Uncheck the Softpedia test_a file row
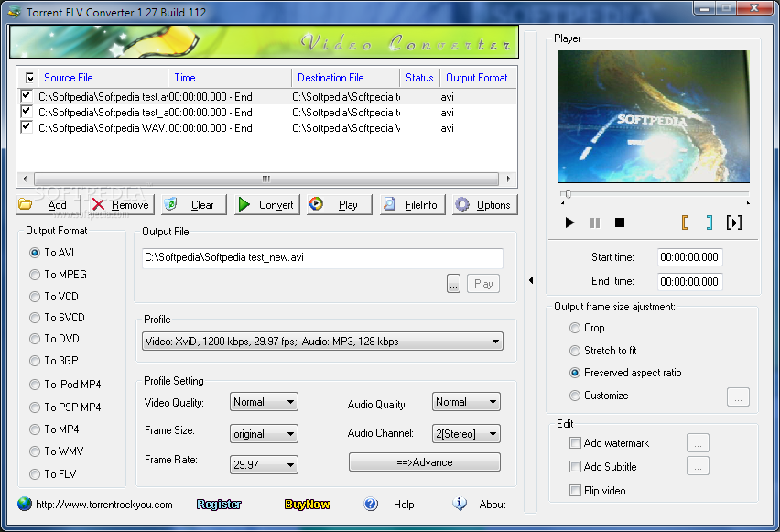 (27, 112)
